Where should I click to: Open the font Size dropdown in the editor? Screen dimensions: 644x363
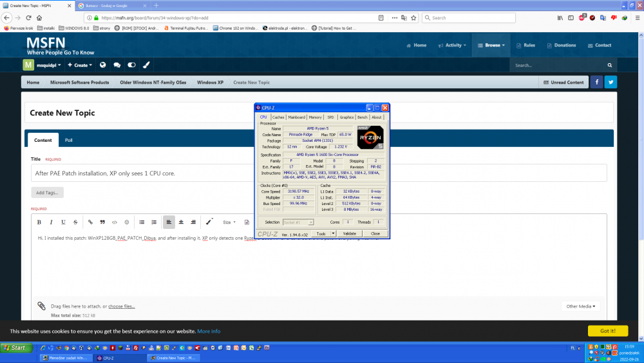[228, 222]
